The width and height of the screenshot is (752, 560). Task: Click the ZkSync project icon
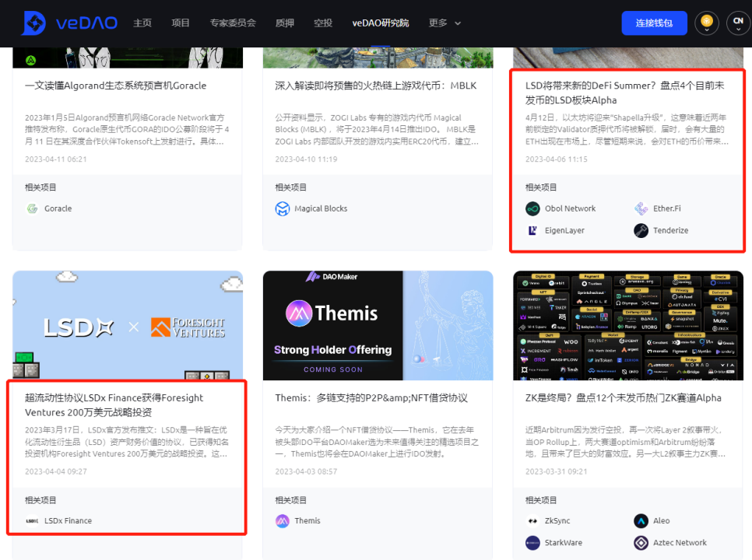532,520
